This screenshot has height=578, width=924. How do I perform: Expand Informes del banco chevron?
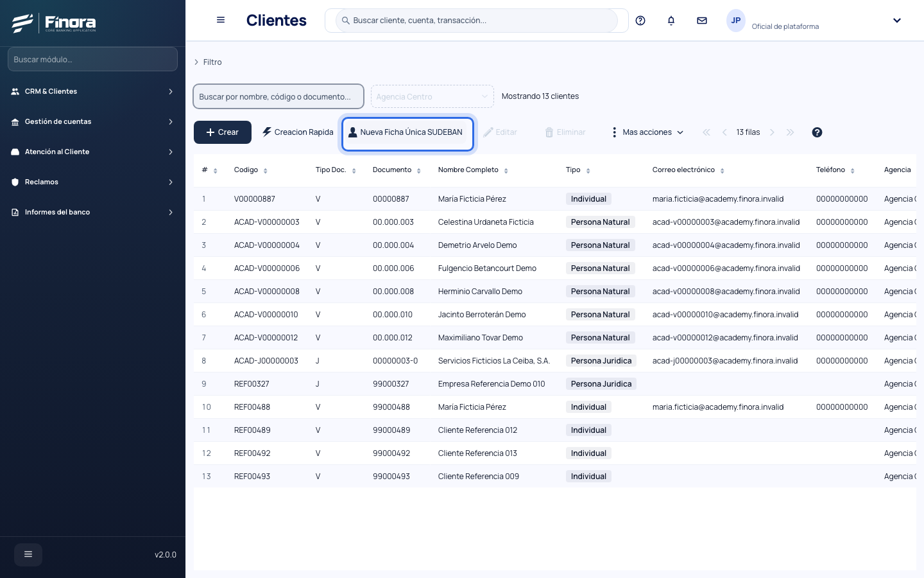pos(171,213)
